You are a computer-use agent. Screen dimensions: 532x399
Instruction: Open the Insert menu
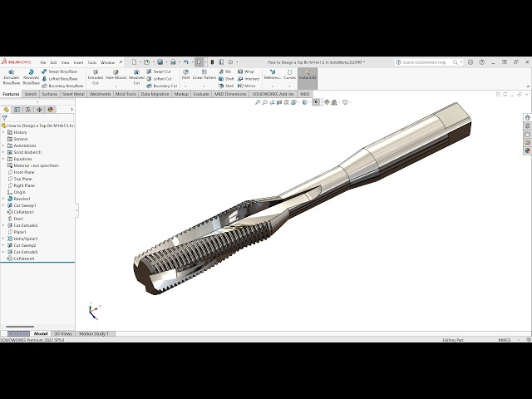78,63
